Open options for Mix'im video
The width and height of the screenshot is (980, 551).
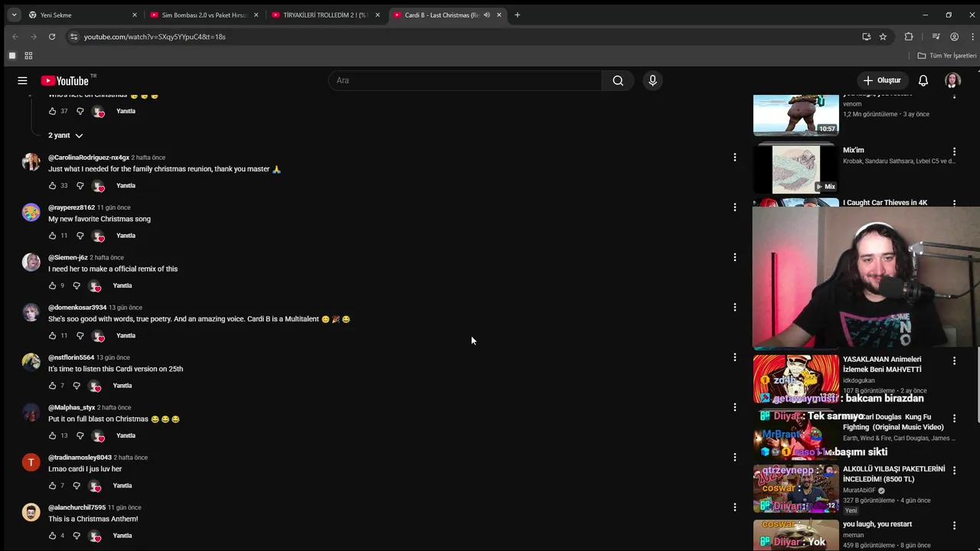[954, 152]
